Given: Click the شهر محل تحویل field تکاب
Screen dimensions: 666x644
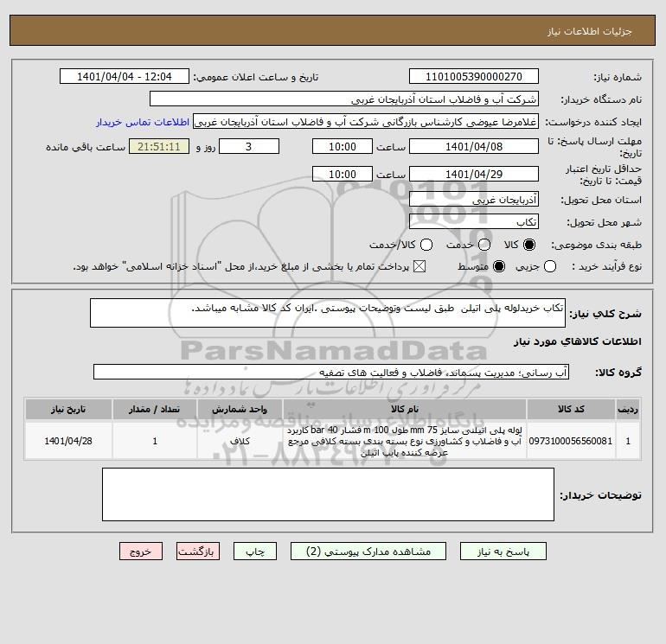Looking at the screenshot, I should 474,221.
